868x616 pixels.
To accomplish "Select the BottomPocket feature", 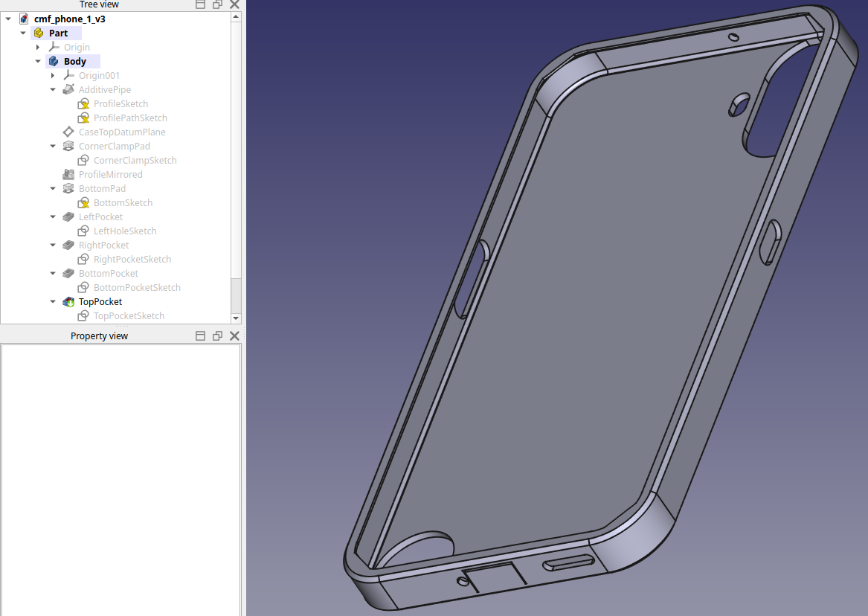I will pyautogui.click(x=109, y=273).
